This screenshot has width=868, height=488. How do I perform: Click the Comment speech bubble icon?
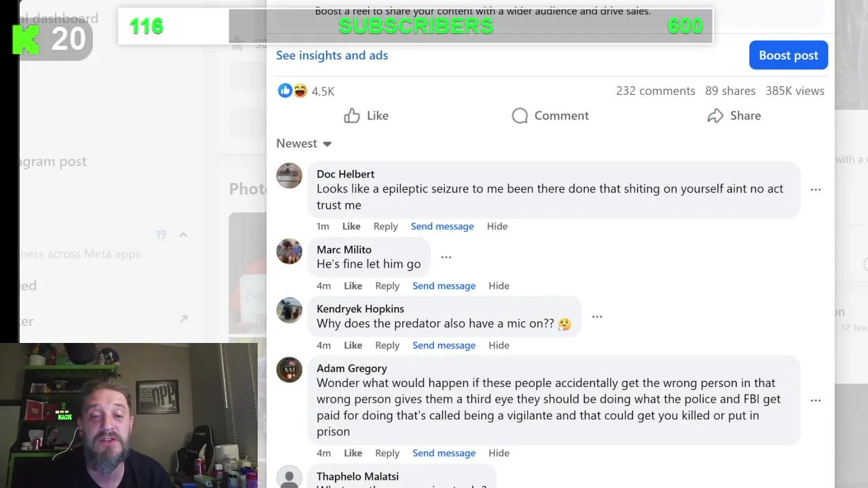point(519,116)
